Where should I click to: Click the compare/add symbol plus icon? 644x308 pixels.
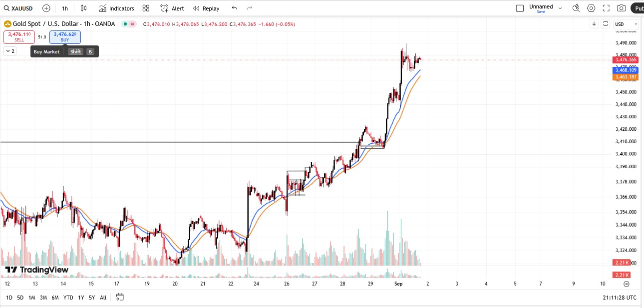(x=46, y=8)
